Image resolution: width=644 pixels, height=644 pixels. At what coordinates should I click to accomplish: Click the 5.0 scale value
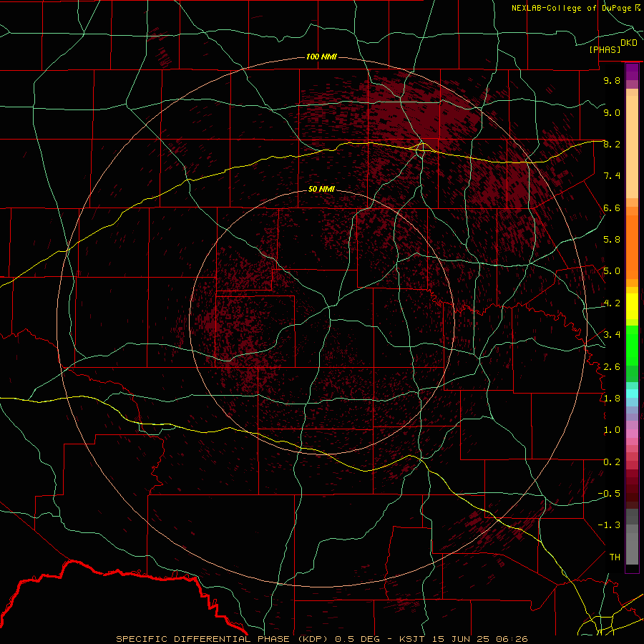(x=612, y=271)
